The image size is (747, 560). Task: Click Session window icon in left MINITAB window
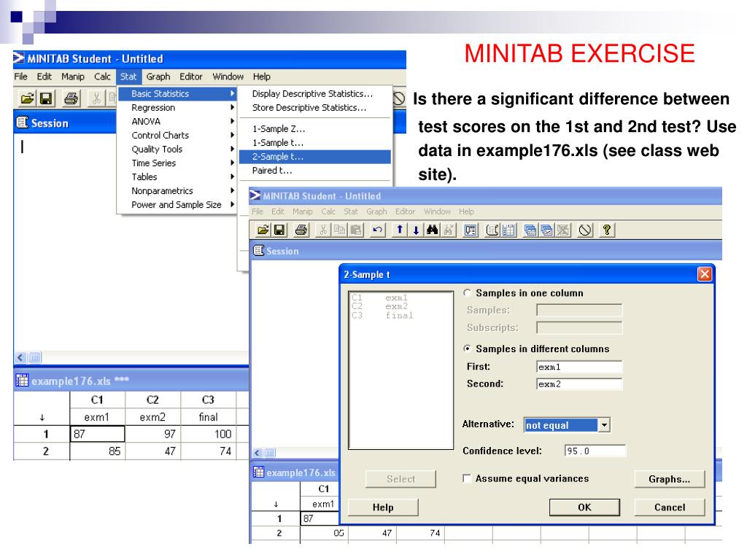pyautogui.click(x=23, y=122)
